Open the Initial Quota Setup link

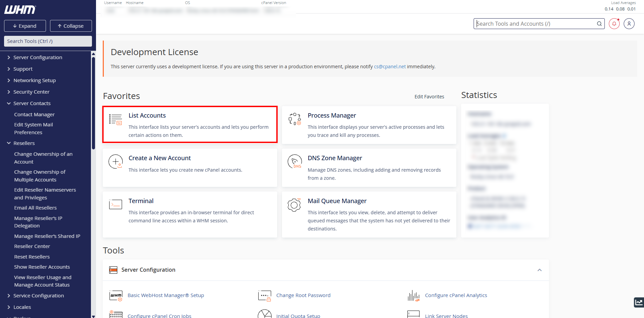298,316
